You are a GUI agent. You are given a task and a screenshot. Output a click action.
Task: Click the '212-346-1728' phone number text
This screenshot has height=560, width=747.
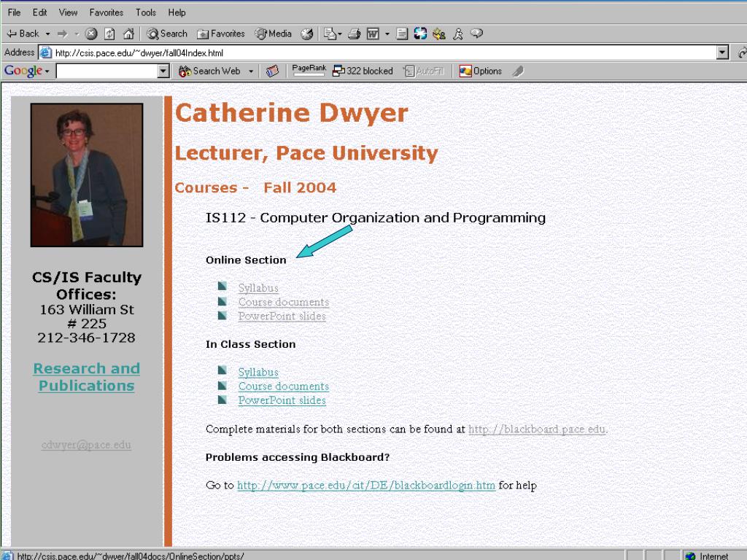(86, 338)
